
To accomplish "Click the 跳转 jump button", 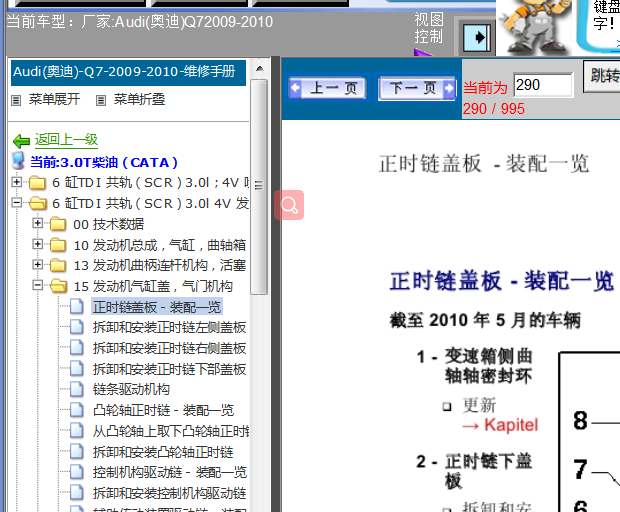I will pyautogui.click(x=602, y=76).
